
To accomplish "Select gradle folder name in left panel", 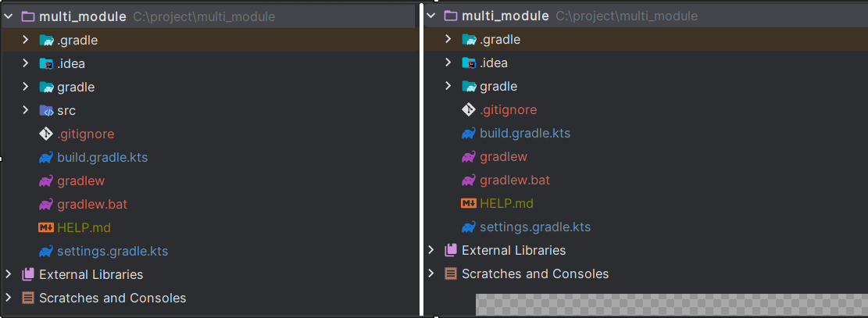I will (76, 88).
